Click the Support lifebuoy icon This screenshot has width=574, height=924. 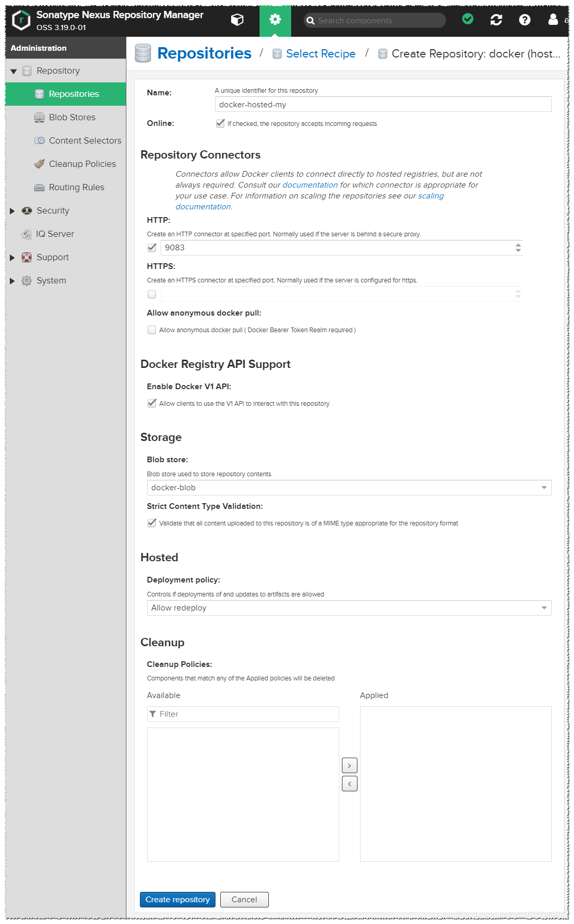(x=27, y=258)
